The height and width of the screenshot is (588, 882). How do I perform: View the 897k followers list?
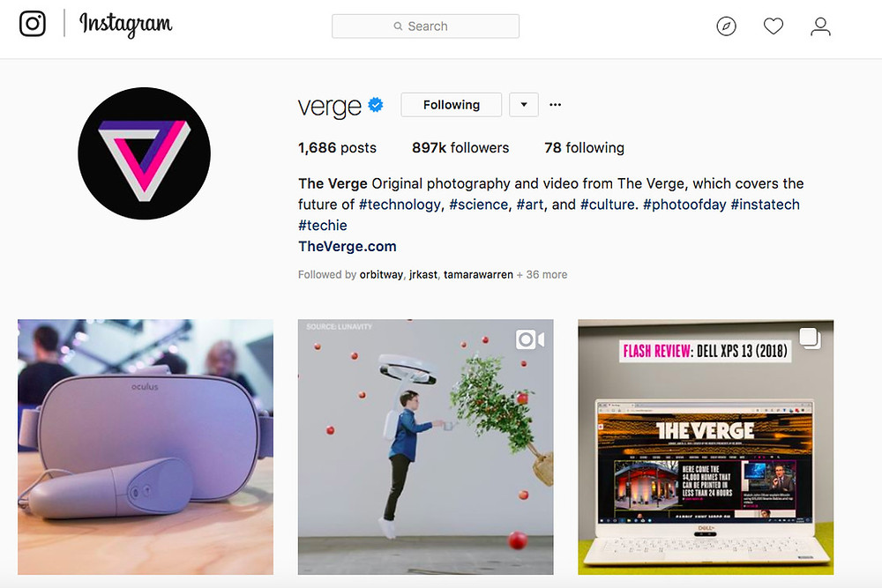pos(460,148)
